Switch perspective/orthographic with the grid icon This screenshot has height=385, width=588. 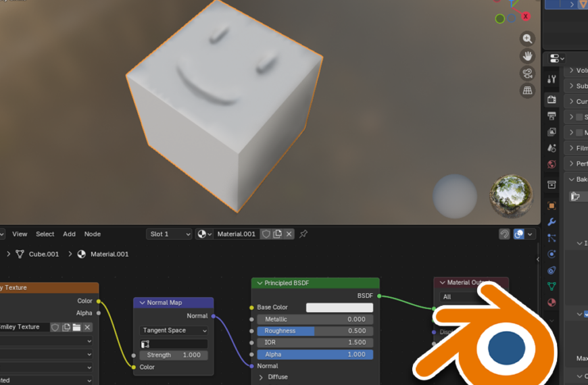point(527,91)
